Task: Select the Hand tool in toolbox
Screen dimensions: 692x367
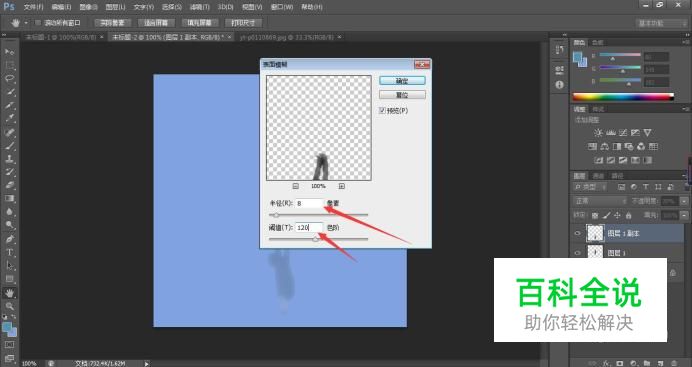Action: pos(9,293)
